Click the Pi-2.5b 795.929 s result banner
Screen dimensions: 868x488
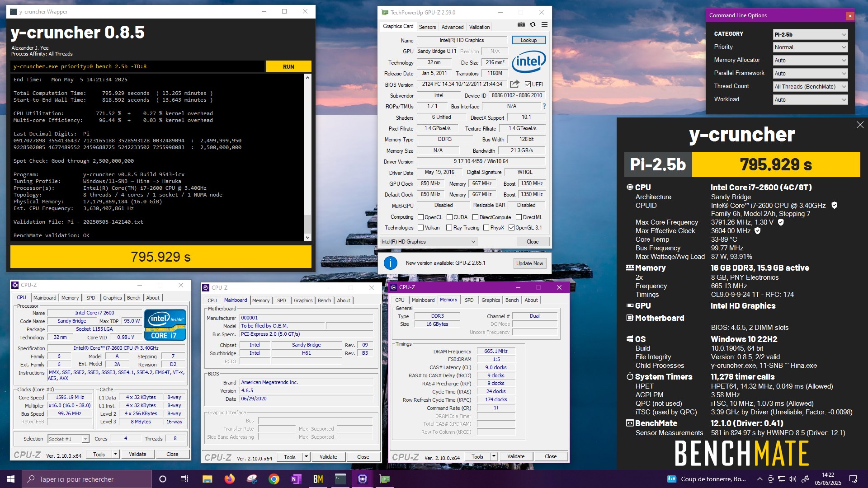click(x=742, y=164)
